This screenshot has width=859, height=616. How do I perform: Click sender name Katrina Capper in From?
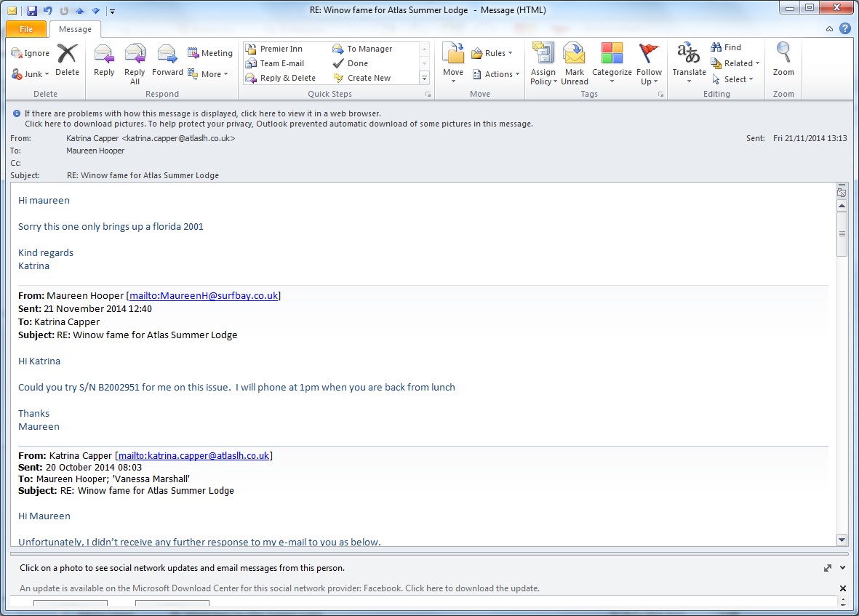click(92, 138)
